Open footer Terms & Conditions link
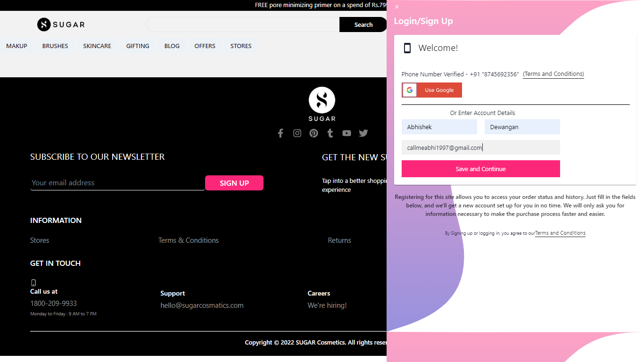 pos(189,240)
